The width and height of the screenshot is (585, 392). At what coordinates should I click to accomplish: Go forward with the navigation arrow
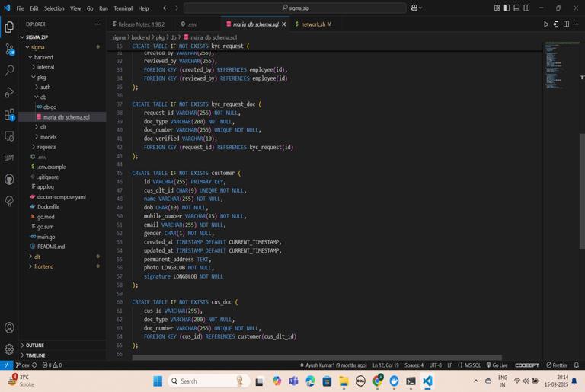click(176, 8)
